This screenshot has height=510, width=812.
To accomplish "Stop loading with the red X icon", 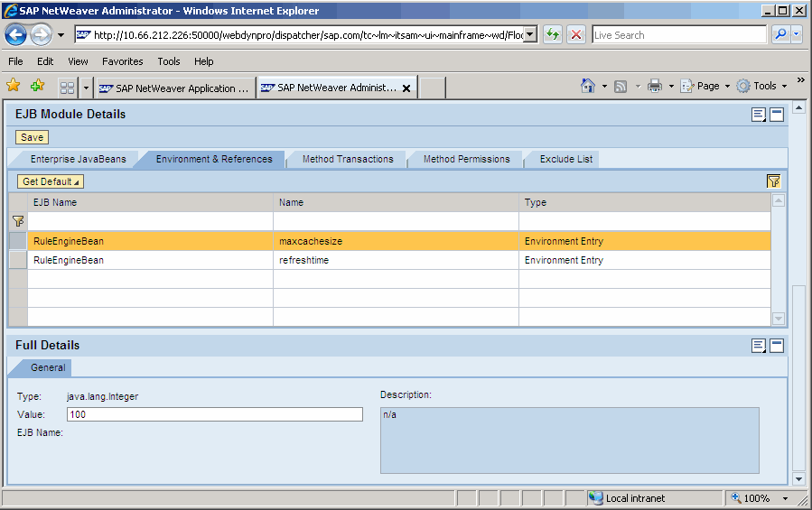I will point(576,34).
